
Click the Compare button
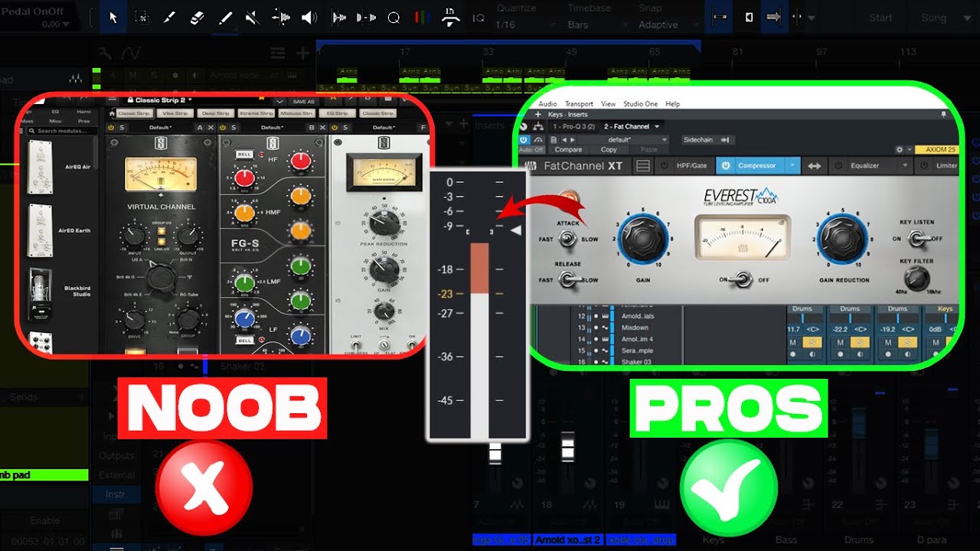click(x=568, y=150)
